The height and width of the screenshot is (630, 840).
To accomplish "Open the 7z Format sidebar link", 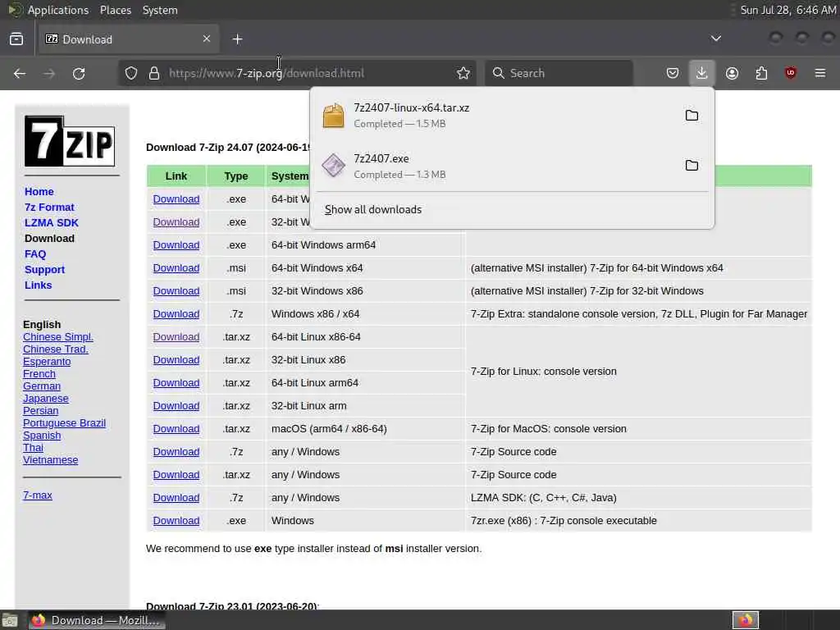I will click(x=49, y=207).
